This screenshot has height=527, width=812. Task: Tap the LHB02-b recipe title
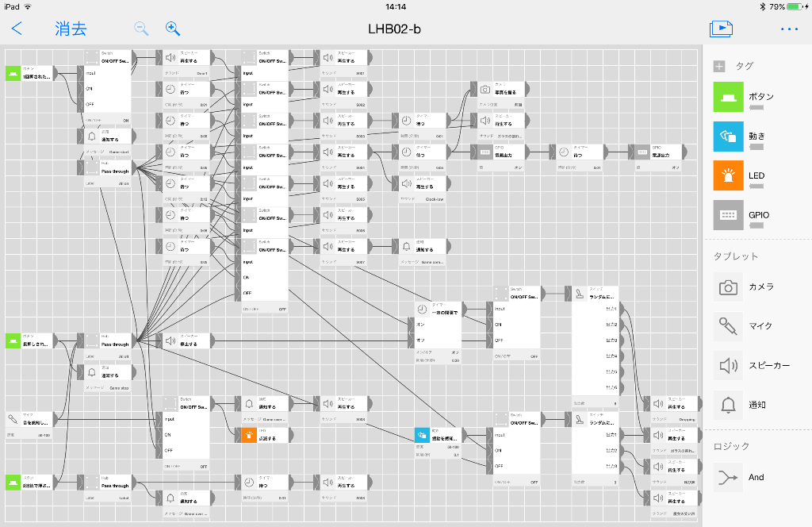click(394, 29)
